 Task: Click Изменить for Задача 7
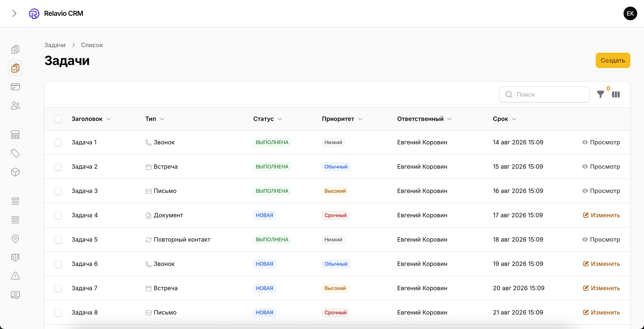pos(601,288)
